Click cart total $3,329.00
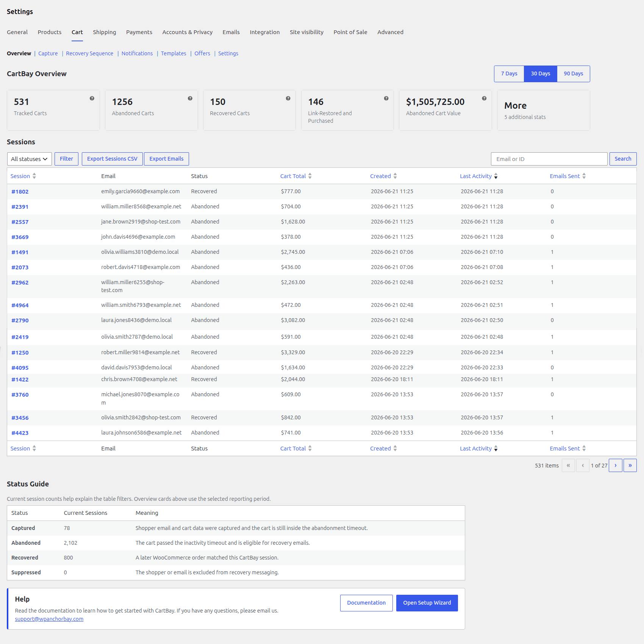The image size is (644, 644). click(x=293, y=352)
